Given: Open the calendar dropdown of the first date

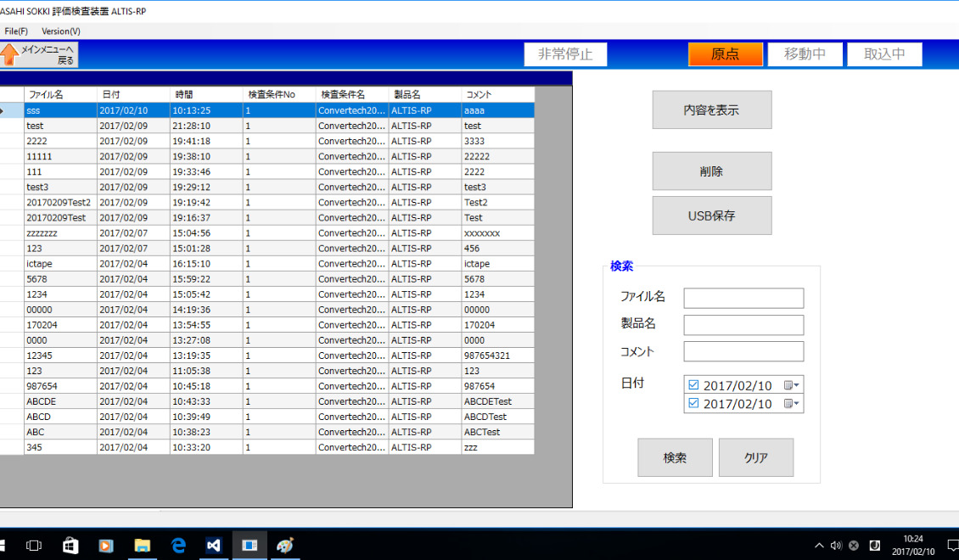Looking at the screenshot, I should (792, 385).
